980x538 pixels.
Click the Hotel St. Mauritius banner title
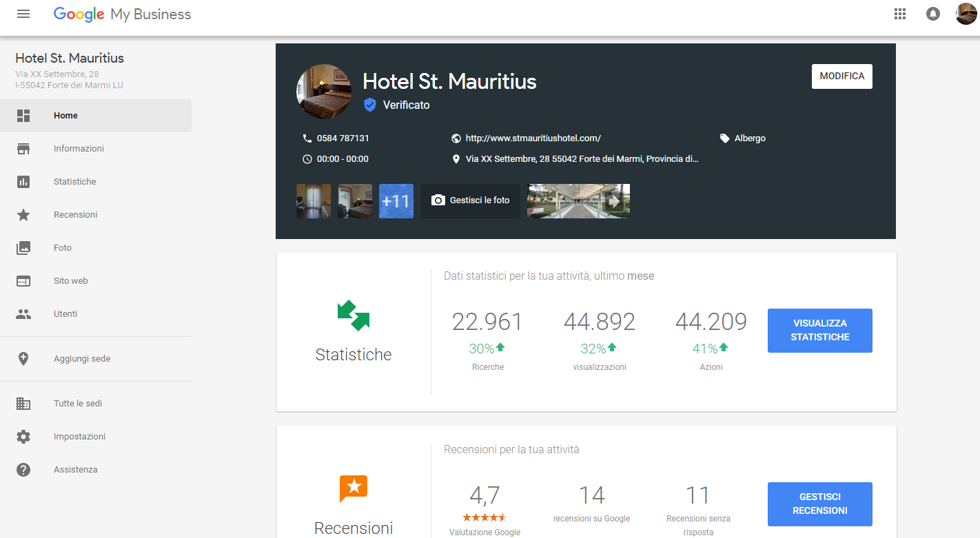tap(449, 81)
